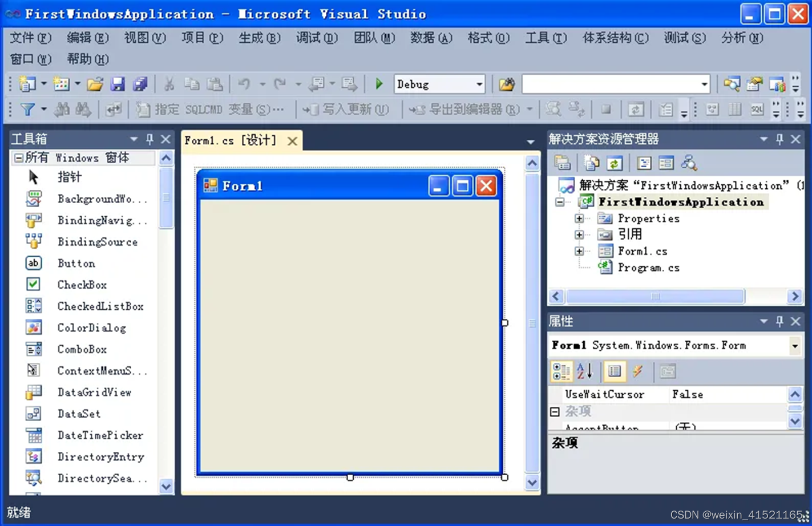Click the Save All toolbar icon

coord(140,84)
